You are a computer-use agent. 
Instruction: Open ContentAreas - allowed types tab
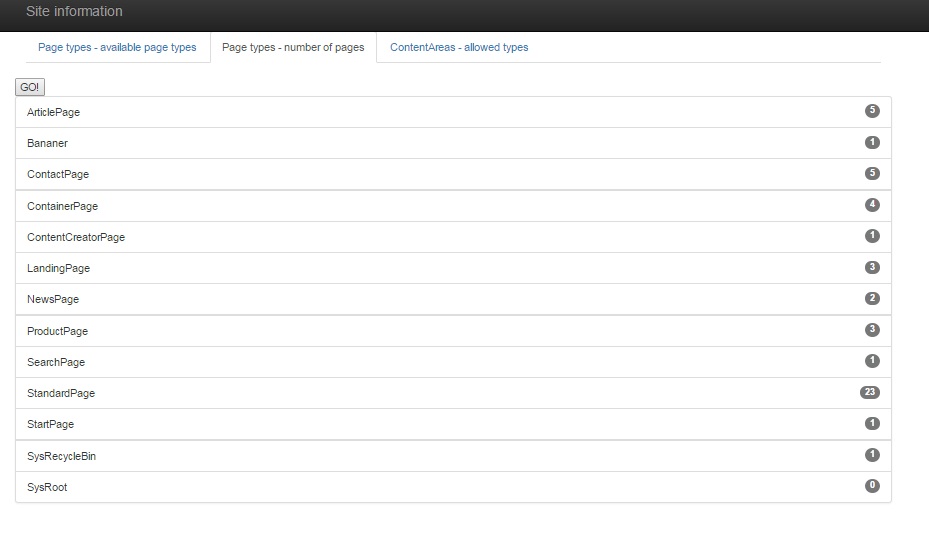[459, 47]
